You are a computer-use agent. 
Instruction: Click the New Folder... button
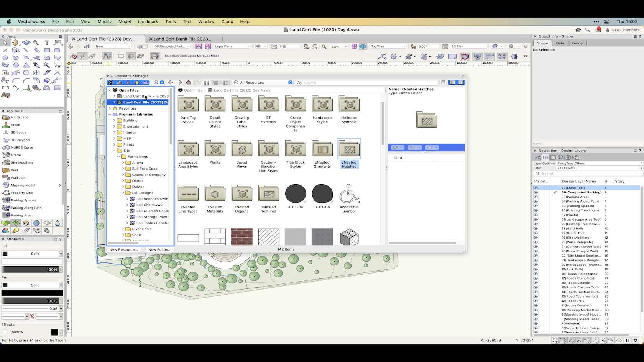tap(159, 249)
